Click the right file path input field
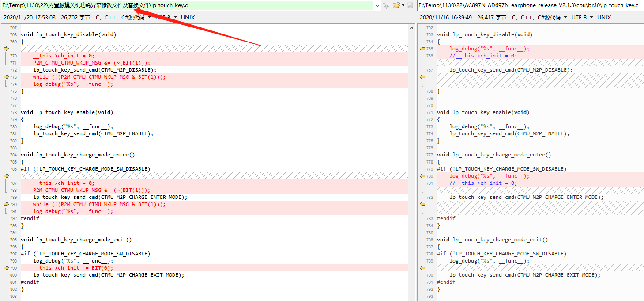The image size is (644, 301). click(x=530, y=5)
